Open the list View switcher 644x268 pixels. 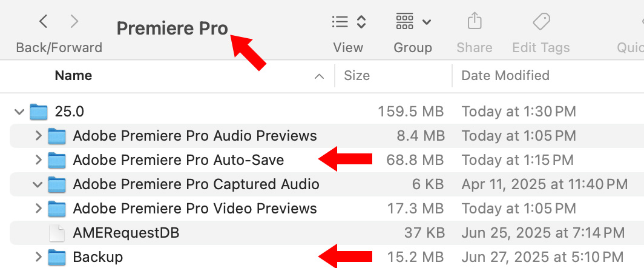(x=349, y=22)
